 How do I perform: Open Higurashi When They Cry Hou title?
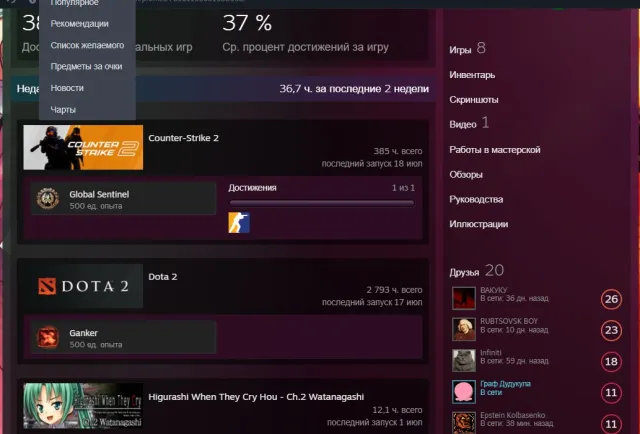point(256,397)
